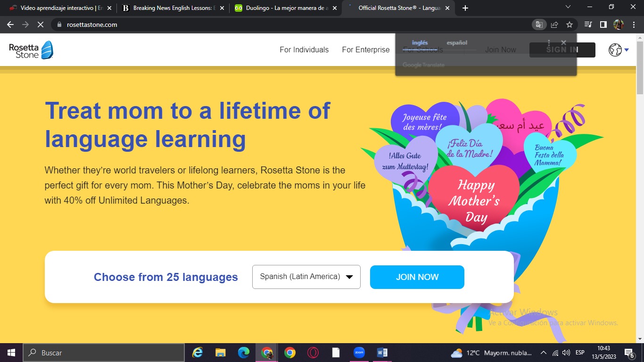Image resolution: width=644 pixels, height=362 pixels.
Task: Switch to Duolingo tab
Action: click(286, 8)
